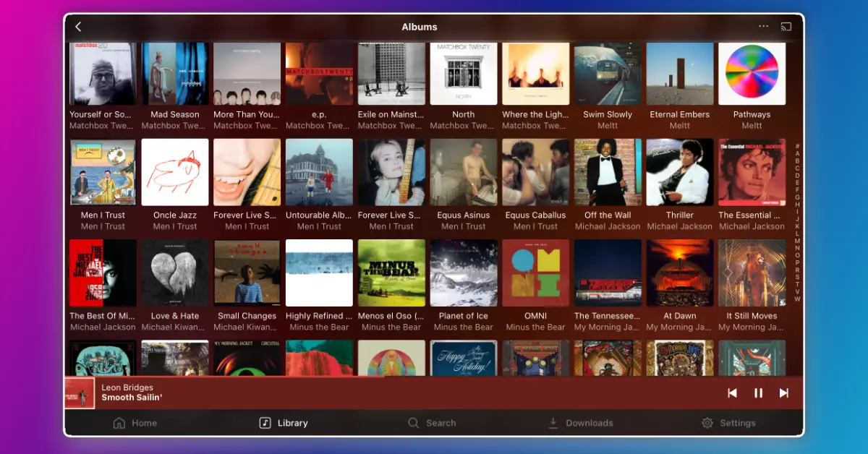Click the OMNI album title text
The height and width of the screenshot is (454, 868).
coord(536,316)
